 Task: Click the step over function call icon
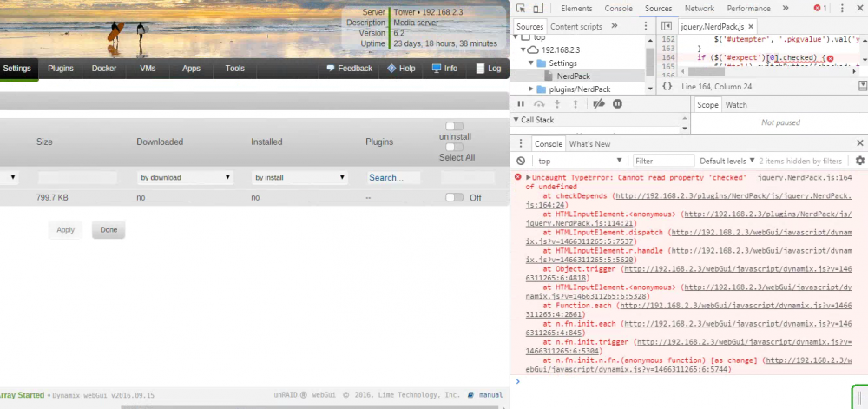tap(539, 104)
